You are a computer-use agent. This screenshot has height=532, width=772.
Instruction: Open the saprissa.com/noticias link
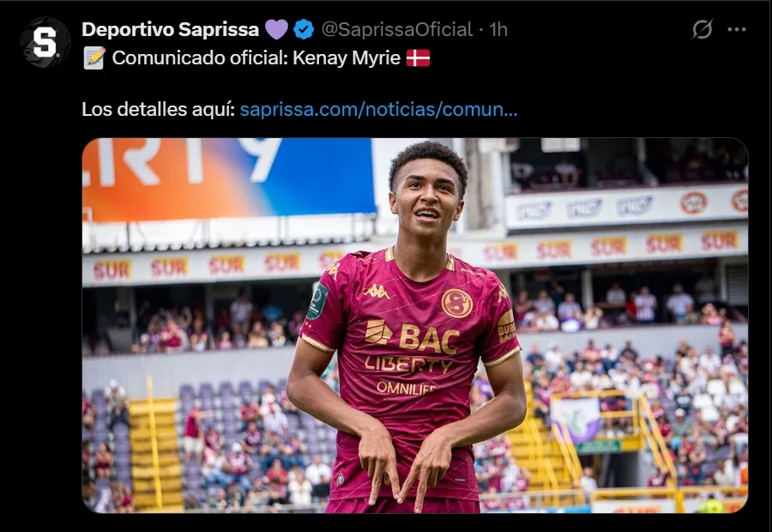379,108
